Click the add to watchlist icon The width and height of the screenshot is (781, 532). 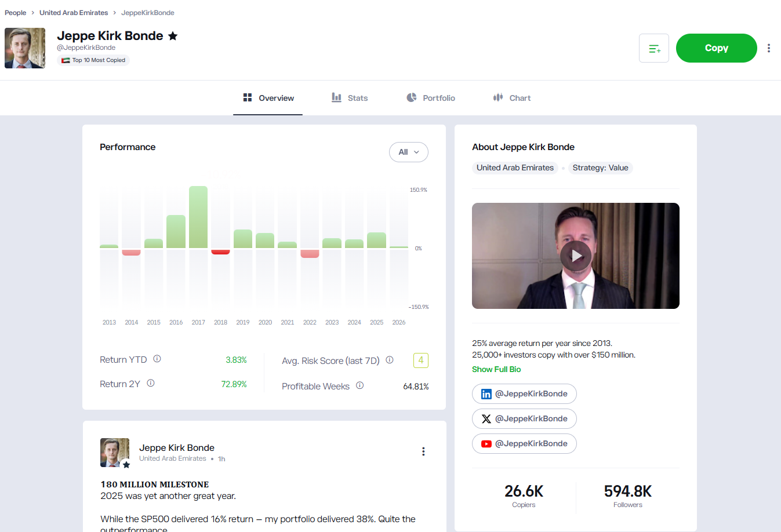pyautogui.click(x=653, y=48)
